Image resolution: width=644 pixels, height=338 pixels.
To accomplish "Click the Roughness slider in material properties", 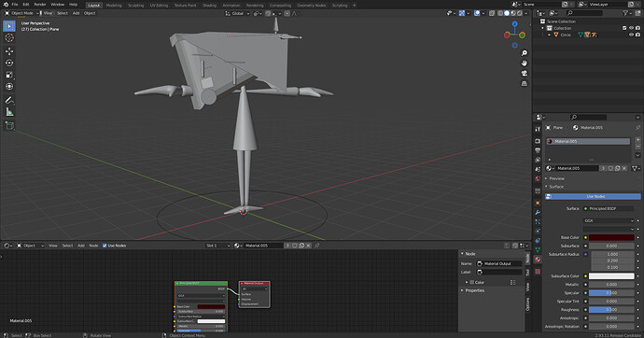I will click(611, 310).
